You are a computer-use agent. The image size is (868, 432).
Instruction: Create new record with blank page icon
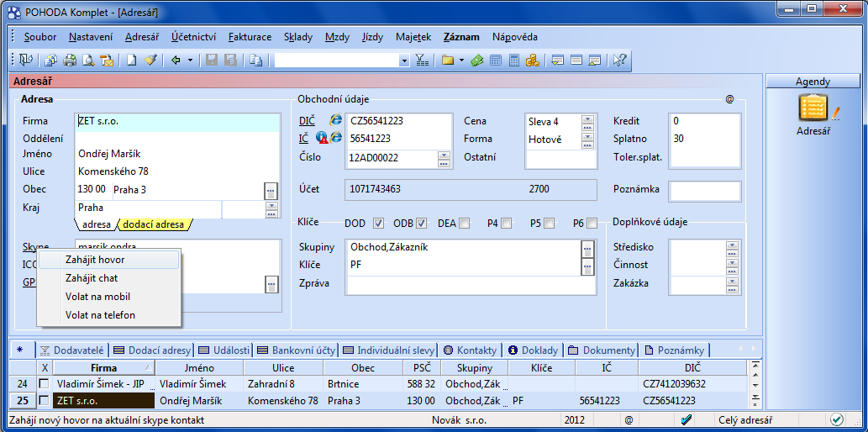[131, 61]
